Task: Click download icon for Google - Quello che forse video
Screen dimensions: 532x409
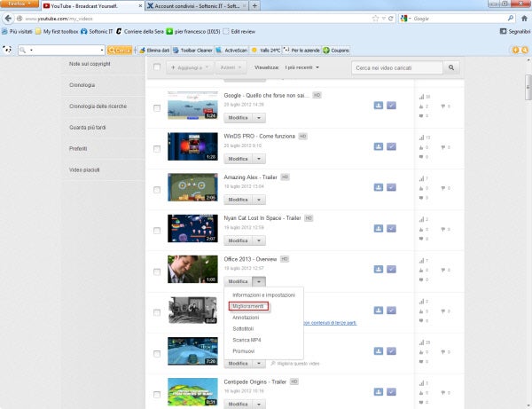Action: click(379, 106)
